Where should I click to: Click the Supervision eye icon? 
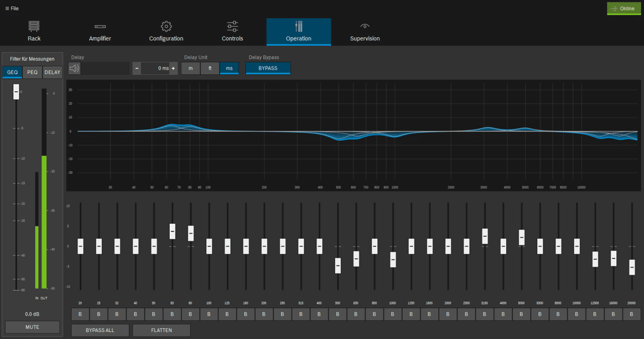pyautogui.click(x=365, y=26)
